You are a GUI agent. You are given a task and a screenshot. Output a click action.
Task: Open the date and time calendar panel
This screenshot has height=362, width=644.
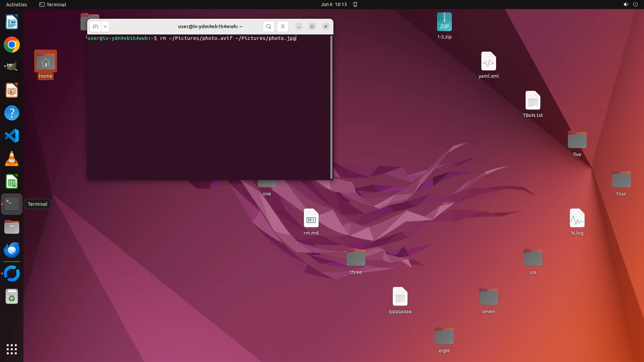pyautogui.click(x=333, y=4)
